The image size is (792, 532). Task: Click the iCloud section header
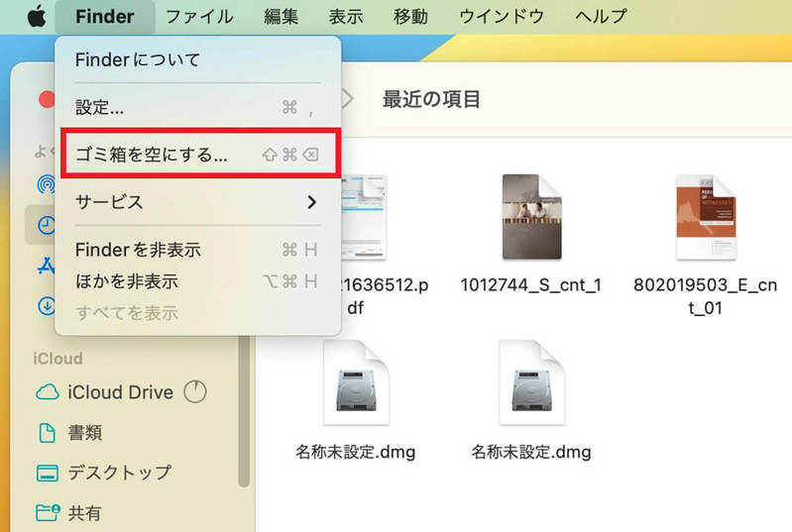pyautogui.click(x=57, y=359)
